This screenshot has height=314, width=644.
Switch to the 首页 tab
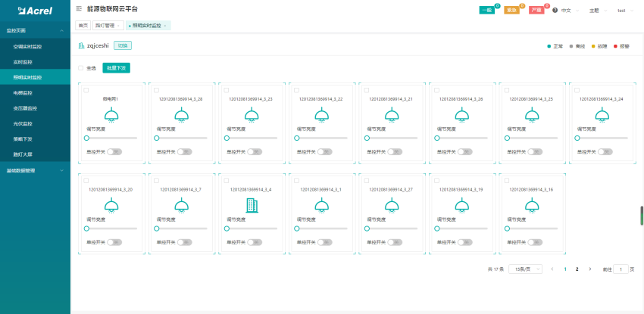[x=82, y=25]
